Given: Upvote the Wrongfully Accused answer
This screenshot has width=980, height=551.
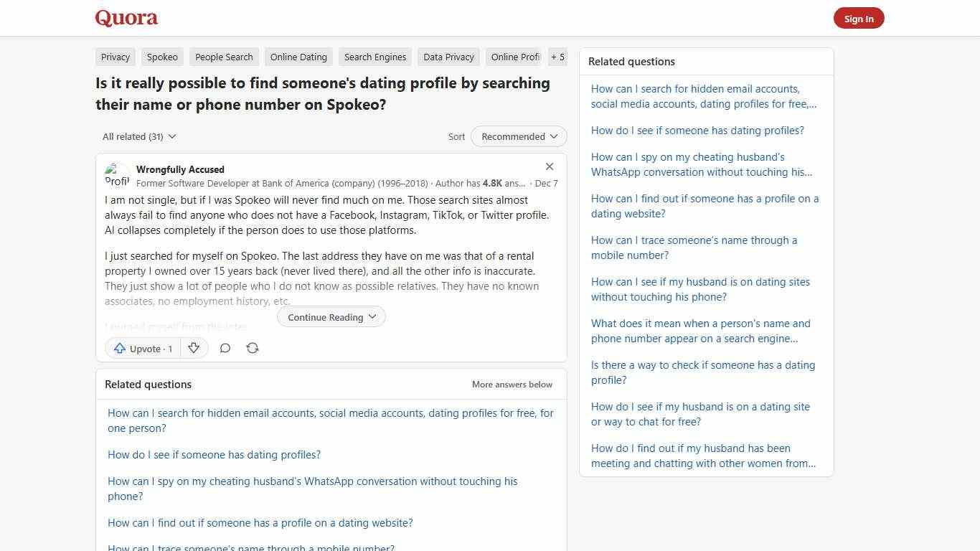Looking at the screenshot, I should click(142, 348).
